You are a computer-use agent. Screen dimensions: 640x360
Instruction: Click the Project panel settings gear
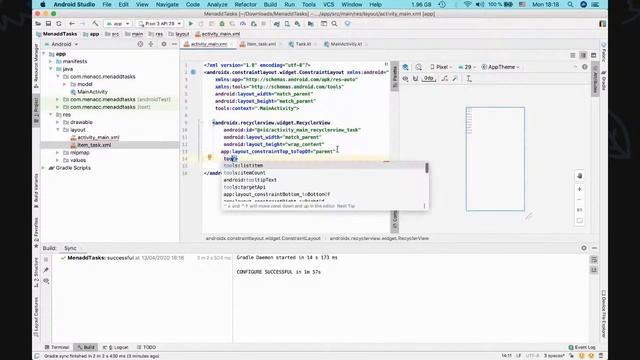[x=164, y=44]
